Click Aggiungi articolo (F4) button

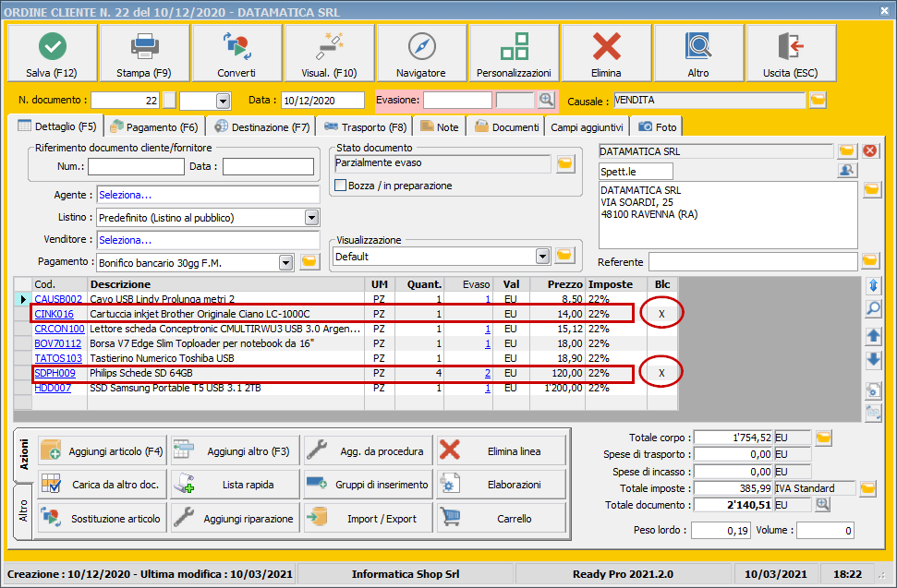[x=103, y=451]
